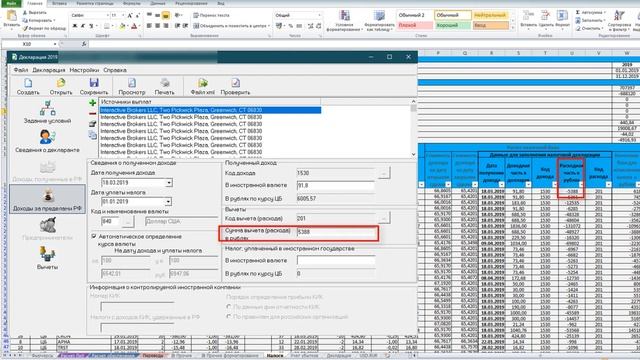Screen dimensions: 640x360
Task: Click payment sources list down scroll arrow
Action: click(413, 154)
